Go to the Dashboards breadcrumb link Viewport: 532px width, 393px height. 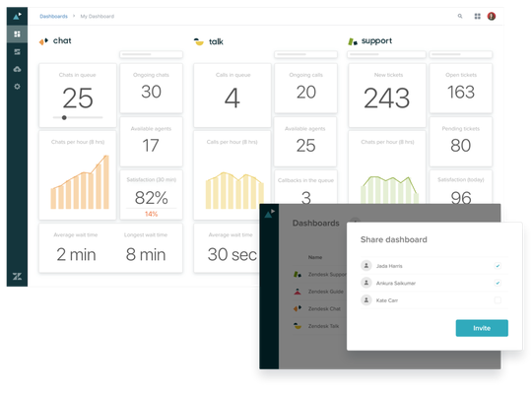click(53, 17)
